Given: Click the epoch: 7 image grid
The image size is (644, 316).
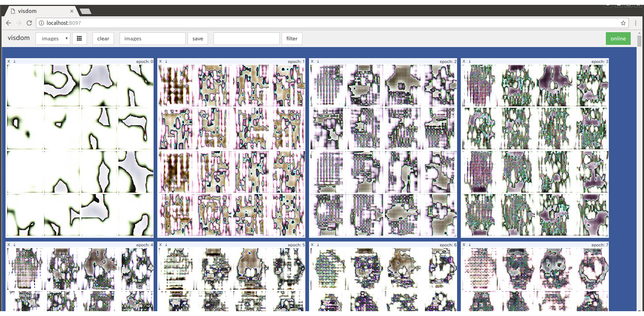Looking at the screenshot, I should tap(535, 279).
